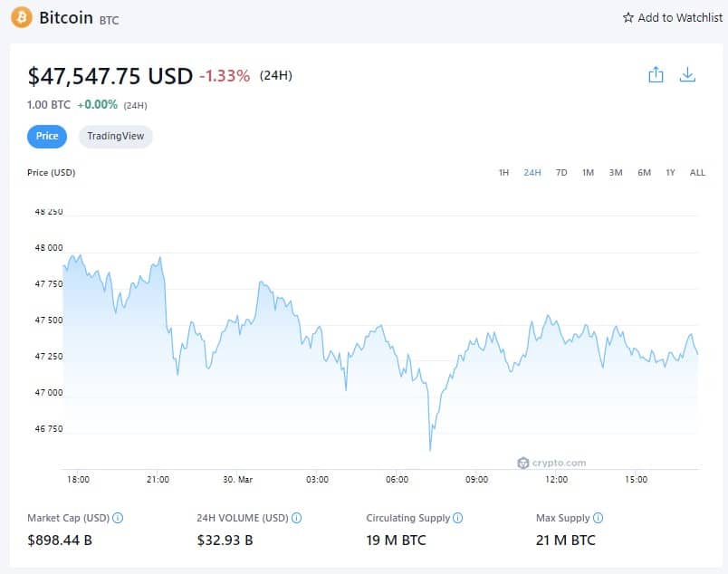Switch to the Price chart view
The width and height of the screenshot is (728, 574).
(47, 137)
